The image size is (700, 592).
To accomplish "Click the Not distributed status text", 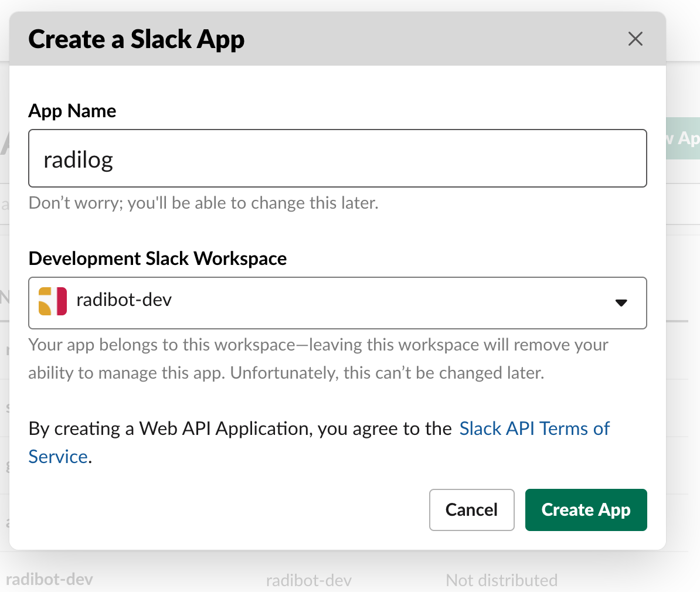I will coord(501,580).
